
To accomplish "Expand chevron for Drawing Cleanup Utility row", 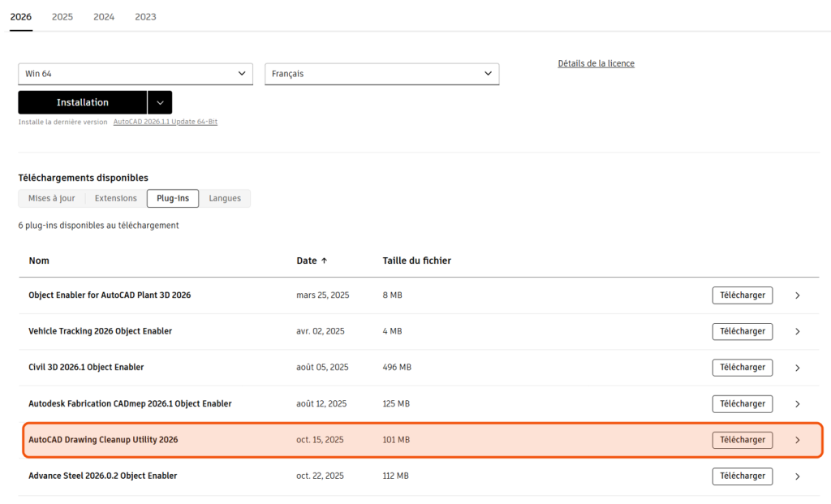I will click(797, 441).
